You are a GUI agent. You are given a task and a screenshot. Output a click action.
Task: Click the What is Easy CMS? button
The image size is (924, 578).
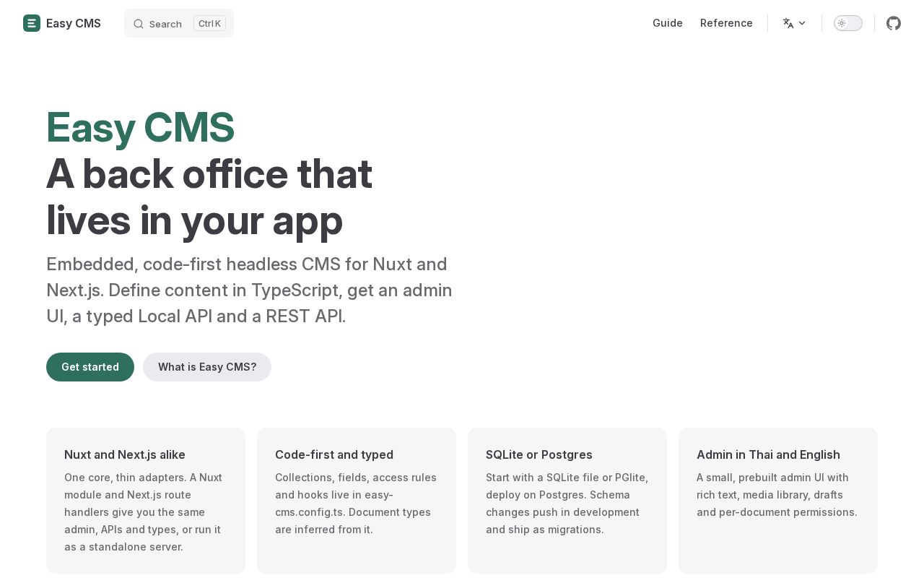tap(207, 367)
